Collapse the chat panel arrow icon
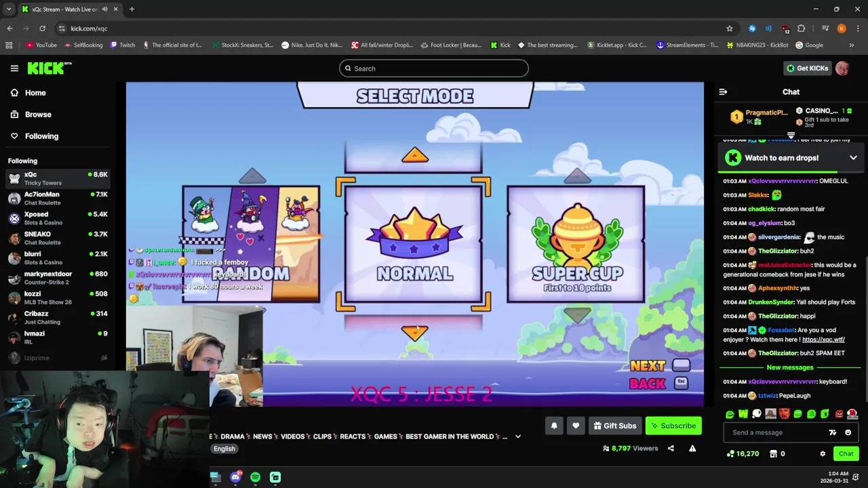Viewport: 868px width, 488px height. click(723, 92)
